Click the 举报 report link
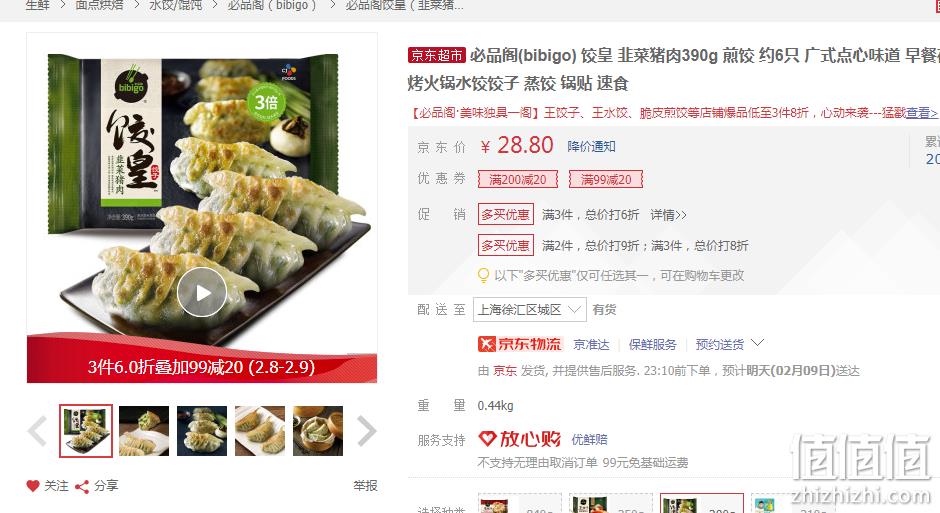This screenshot has height=513, width=940. (365, 486)
